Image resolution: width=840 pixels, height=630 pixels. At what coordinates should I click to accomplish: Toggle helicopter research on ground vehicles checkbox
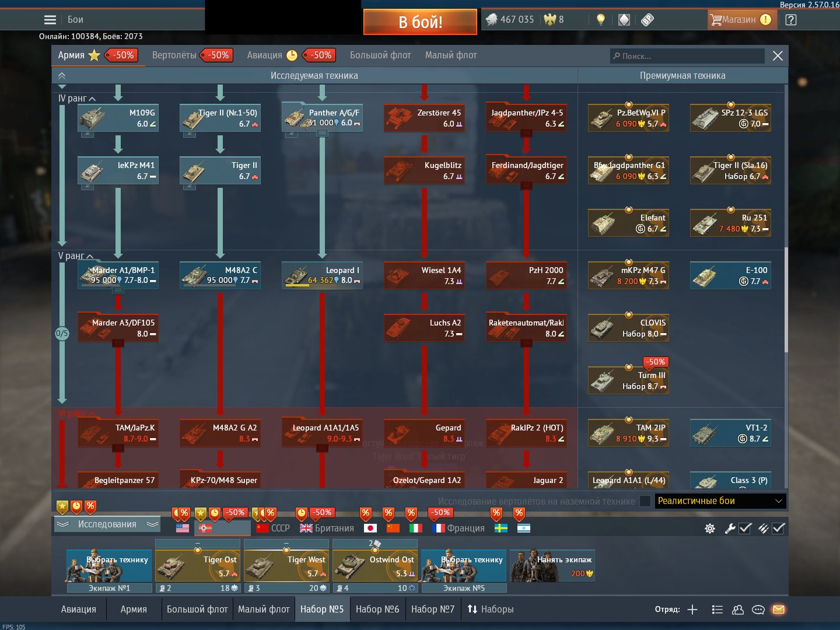click(645, 501)
